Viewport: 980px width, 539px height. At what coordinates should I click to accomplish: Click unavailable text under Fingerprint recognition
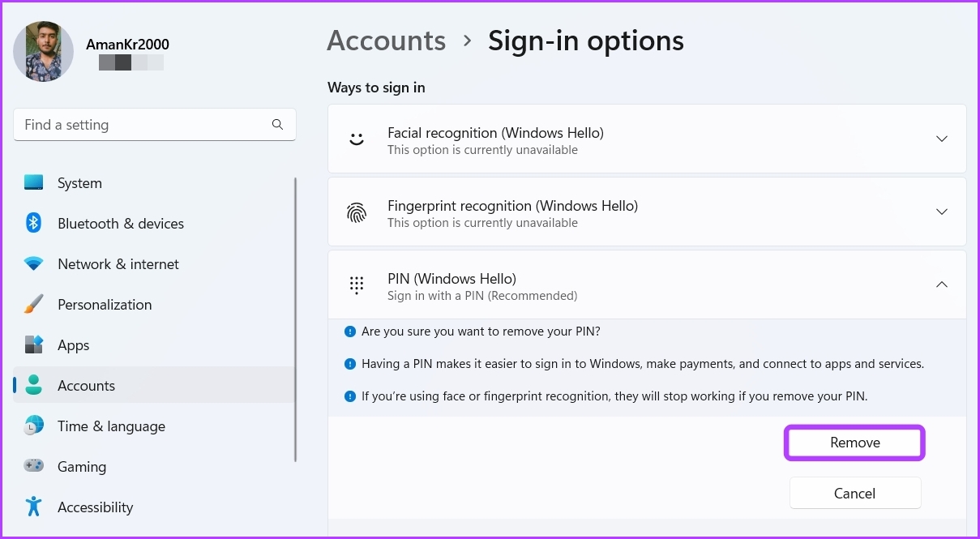click(482, 223)
